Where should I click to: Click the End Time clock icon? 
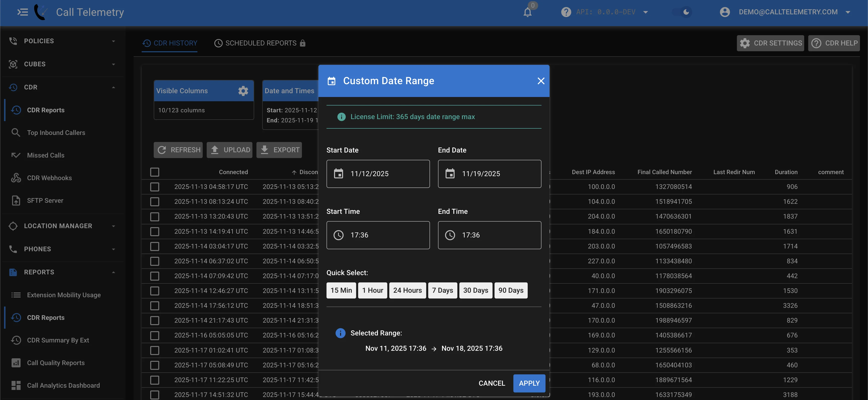click(450, 235)
